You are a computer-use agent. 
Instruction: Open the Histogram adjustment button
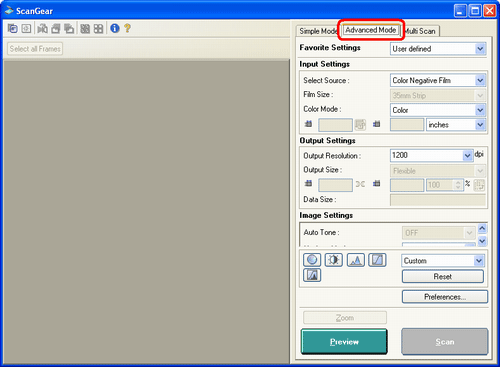coord(356,260)
